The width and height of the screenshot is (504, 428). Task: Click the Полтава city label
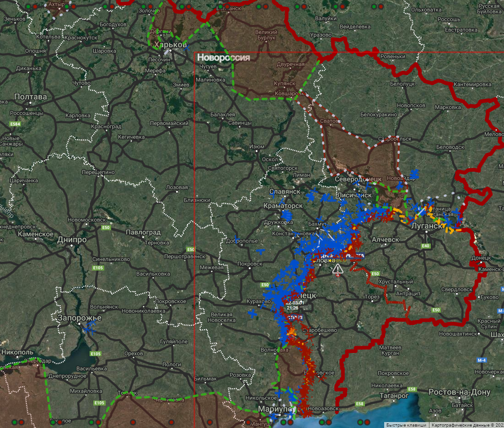[x=31, y=97]
